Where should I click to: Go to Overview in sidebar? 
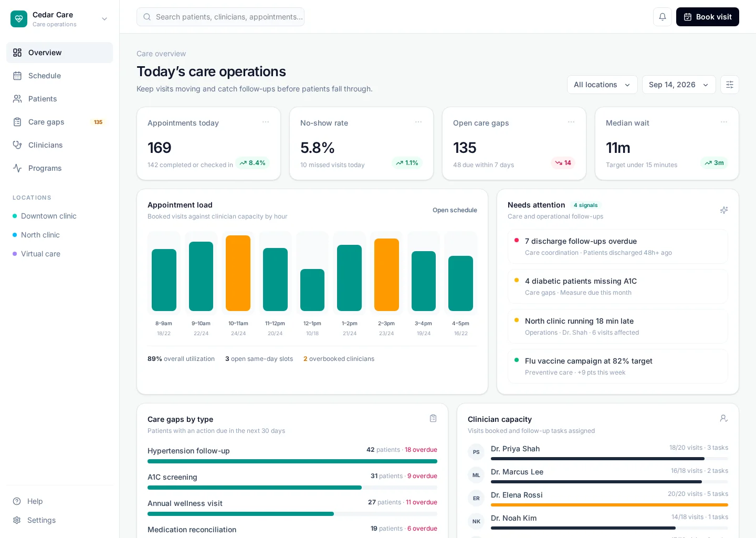click(59, 53)
